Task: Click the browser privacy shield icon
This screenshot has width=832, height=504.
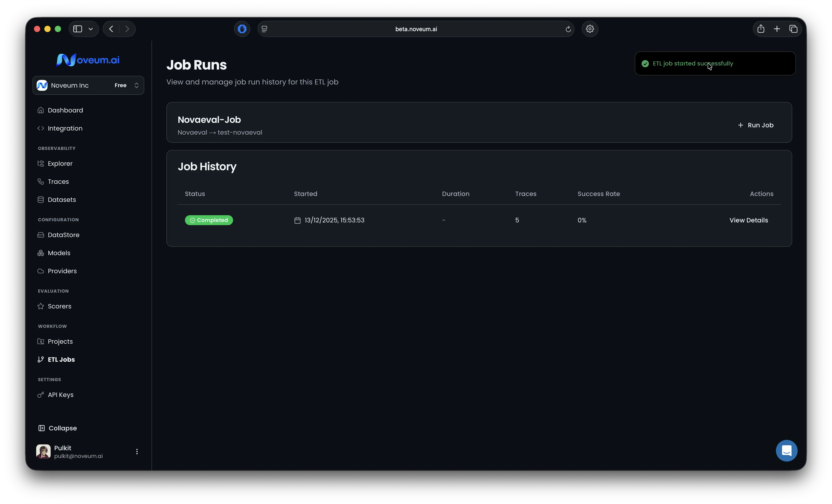Action: coord(242,29)
